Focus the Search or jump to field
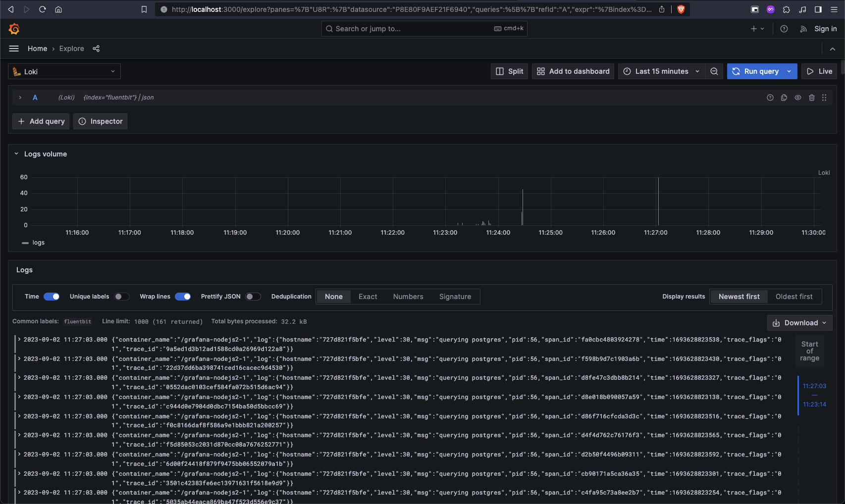This screenshot has width=845, height=504. [424, 29]
